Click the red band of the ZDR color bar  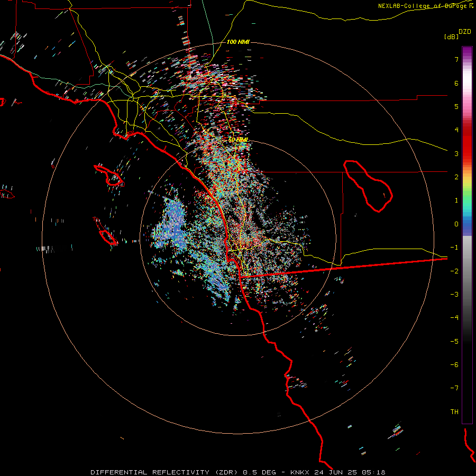pos(467,143)
